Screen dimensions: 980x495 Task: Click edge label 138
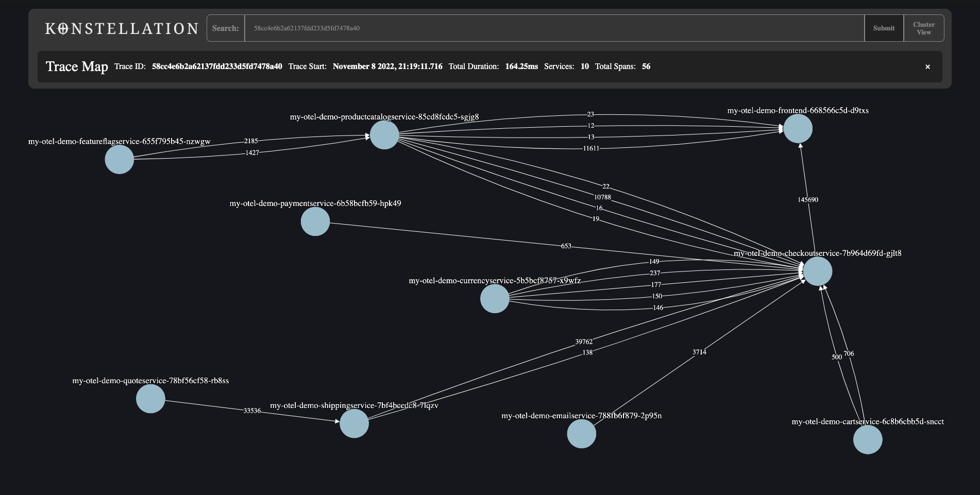pyautogui.click(x=587, y=353)
